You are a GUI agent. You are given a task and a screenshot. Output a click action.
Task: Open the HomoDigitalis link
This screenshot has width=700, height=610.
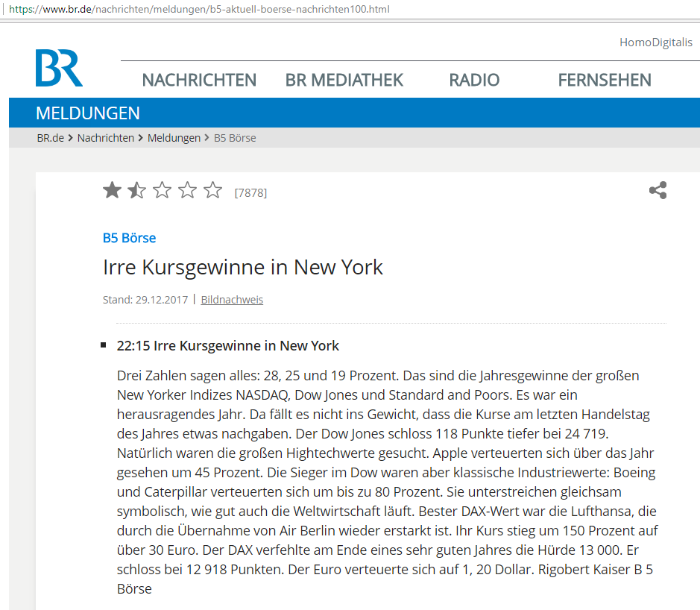(x=657, y=43)
